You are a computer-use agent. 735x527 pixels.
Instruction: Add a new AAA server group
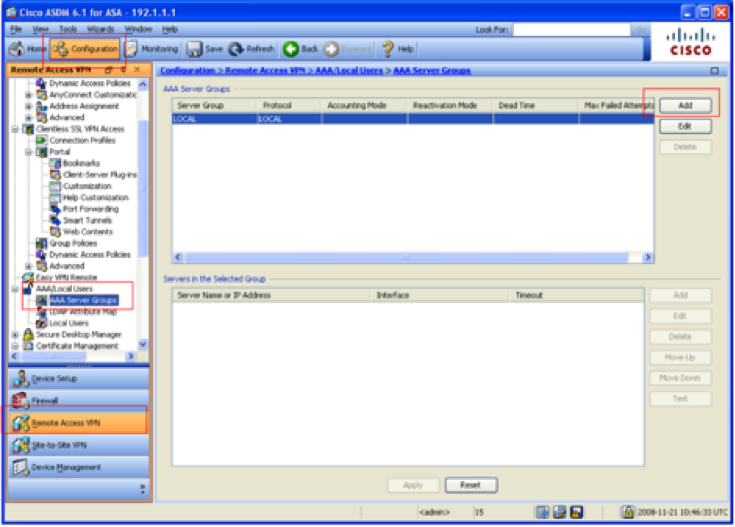[x=685, y=105]
